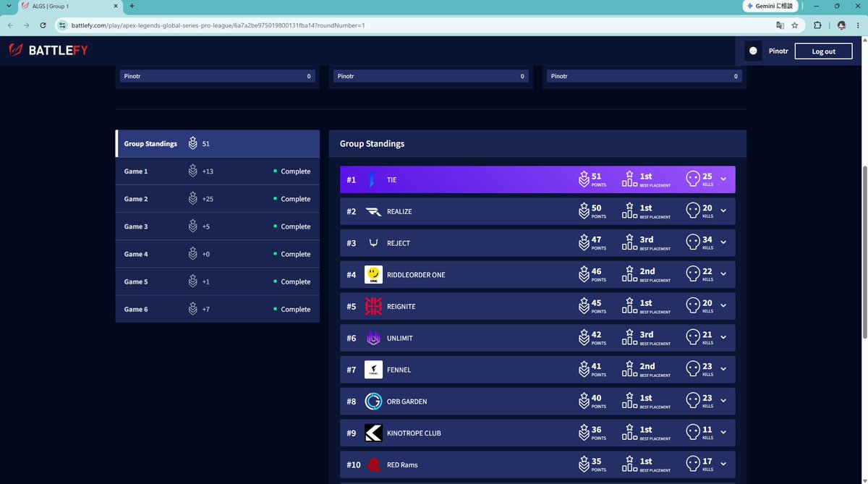Screen dimensions: 868x484
Task: Open the Chrome tab search dropdown arrow
Action: click(x=8, y=6)
